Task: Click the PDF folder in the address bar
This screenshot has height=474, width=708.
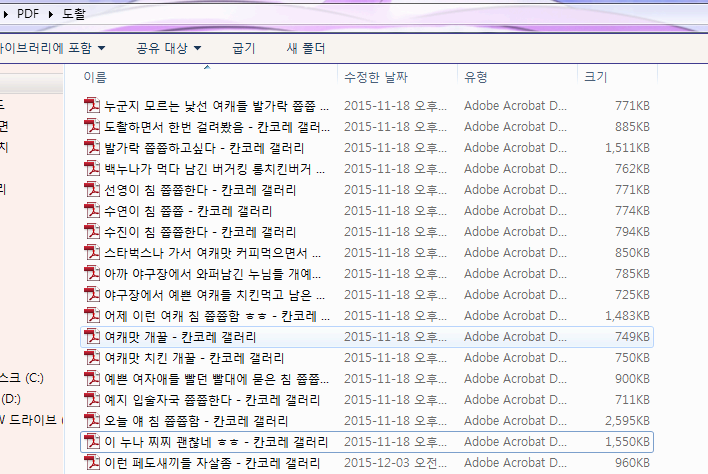Action: point(29,15)
